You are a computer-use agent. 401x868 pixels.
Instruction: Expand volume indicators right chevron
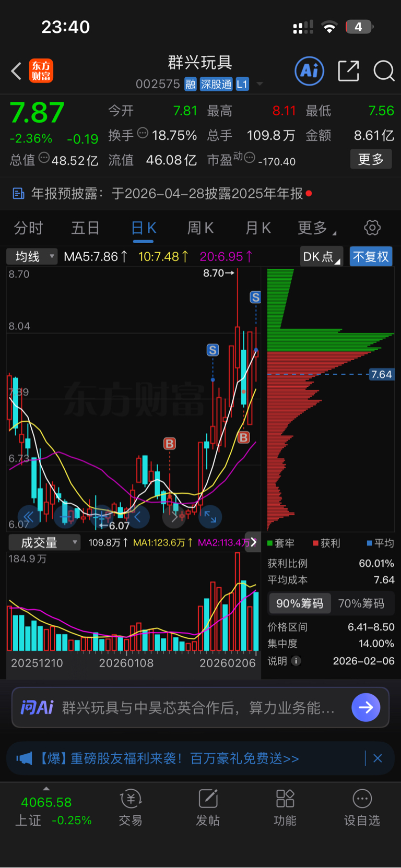(x=254, y=542)
